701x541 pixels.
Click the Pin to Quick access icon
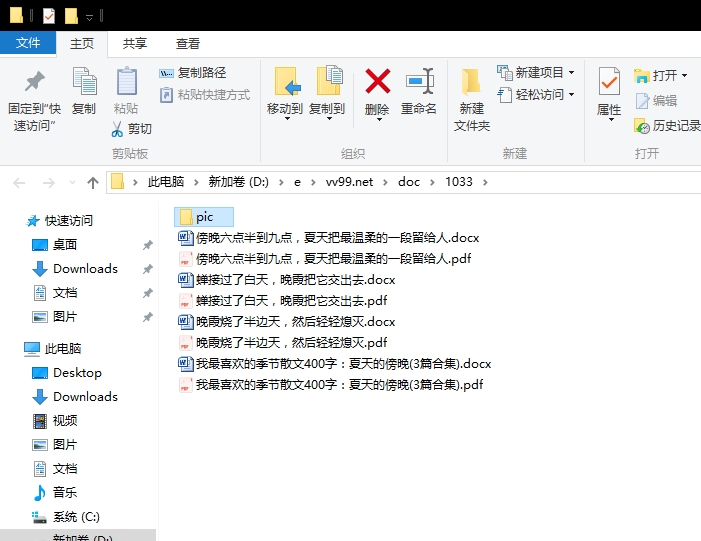[x=34, y=81]
